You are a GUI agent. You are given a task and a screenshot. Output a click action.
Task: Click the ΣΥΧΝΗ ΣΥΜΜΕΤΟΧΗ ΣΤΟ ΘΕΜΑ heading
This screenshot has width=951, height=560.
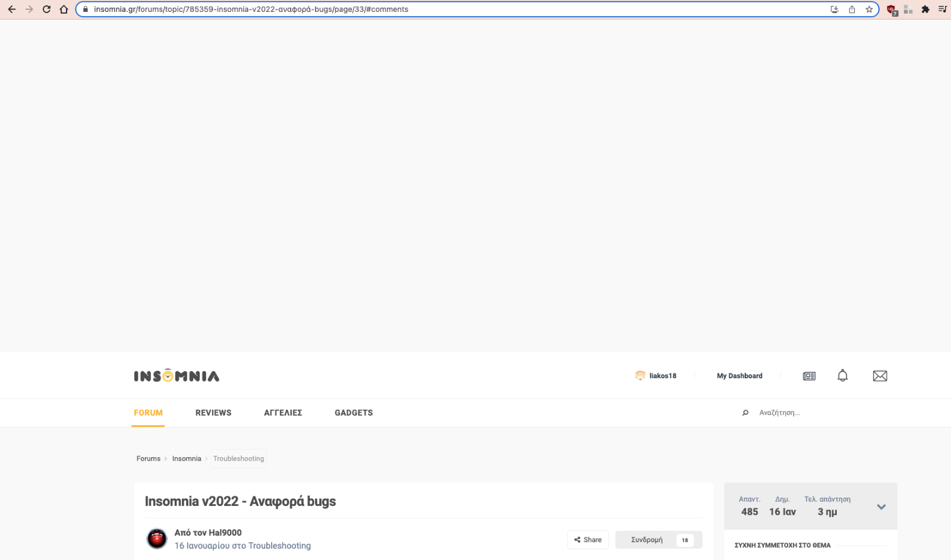(782, 545)
